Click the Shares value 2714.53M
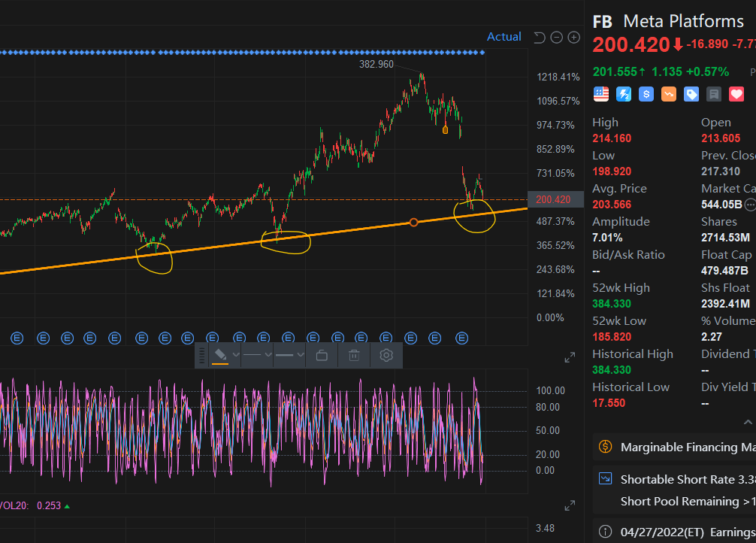The image size is (756, 543). click(x=726, y=238)
